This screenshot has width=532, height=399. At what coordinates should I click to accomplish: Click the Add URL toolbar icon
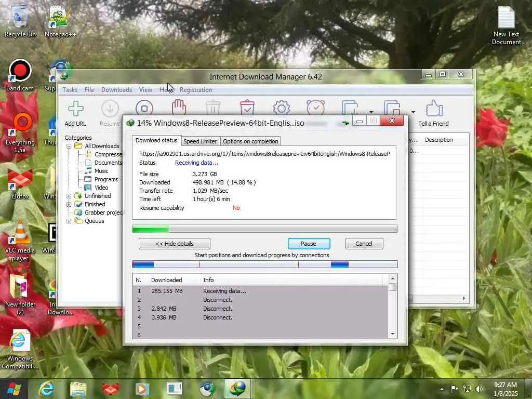click(x=75, y=114)
